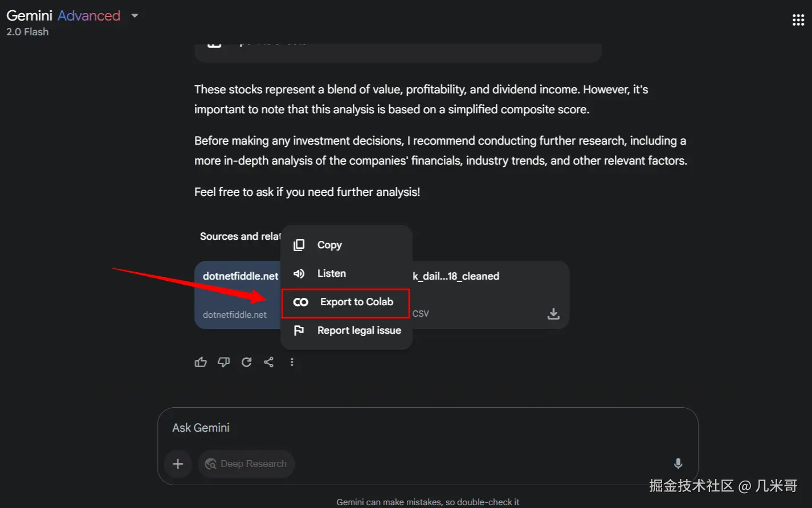Image resolution: width=812 pixels, height=508 pixels.
Task: Click the microphone icon for voice input
Action: pyautogui.click(x=678, y=463)
